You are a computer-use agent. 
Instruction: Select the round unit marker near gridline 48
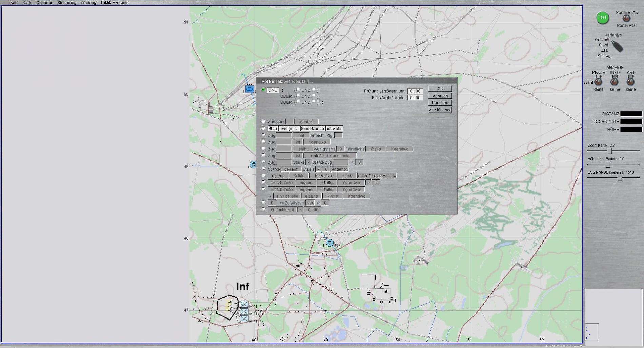[x=329, y=243]
